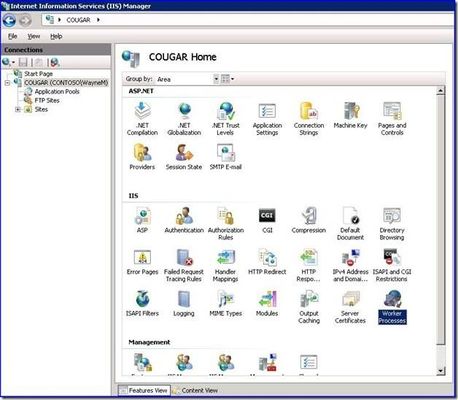Open the ISAPI Filters feature

(142, 303)
